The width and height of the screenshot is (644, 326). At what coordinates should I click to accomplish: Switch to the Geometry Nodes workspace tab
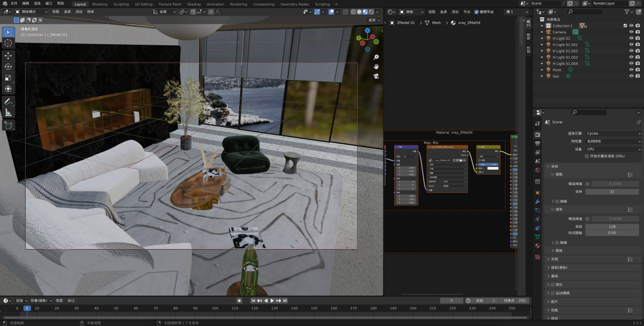coord(295,4)
